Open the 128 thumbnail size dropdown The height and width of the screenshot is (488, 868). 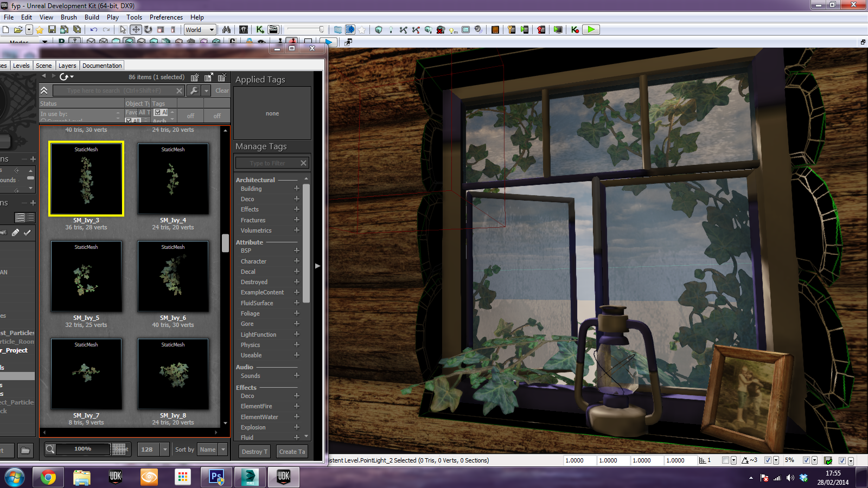click(165, 450)
